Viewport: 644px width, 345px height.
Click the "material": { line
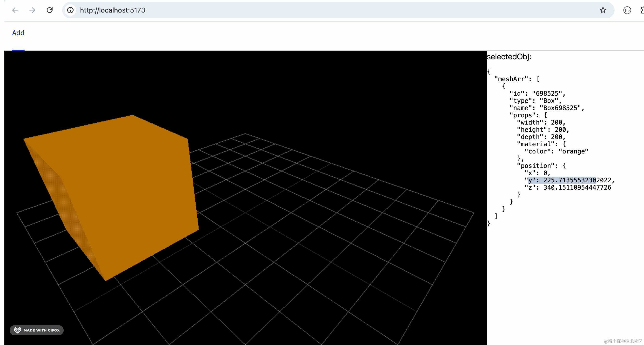pos(541,144)
